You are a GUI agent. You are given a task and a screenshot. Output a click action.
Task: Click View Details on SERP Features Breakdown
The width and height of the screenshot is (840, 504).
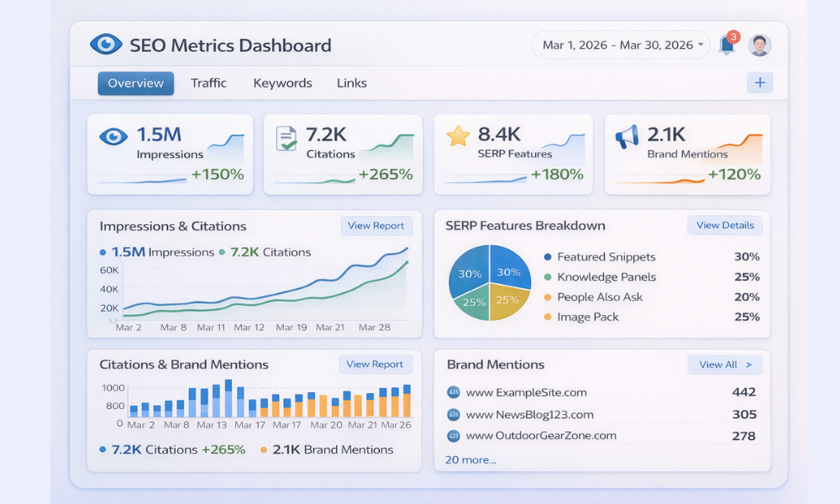pos(723,225)
